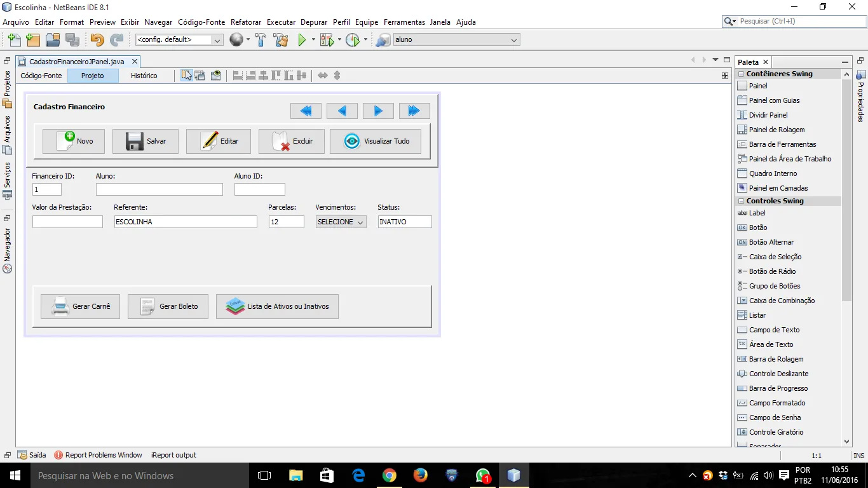Viewport: 868px width, 488px height.
Task: Open the config. default dropdown
Action: pyautogui.click(x=179, y=40)
